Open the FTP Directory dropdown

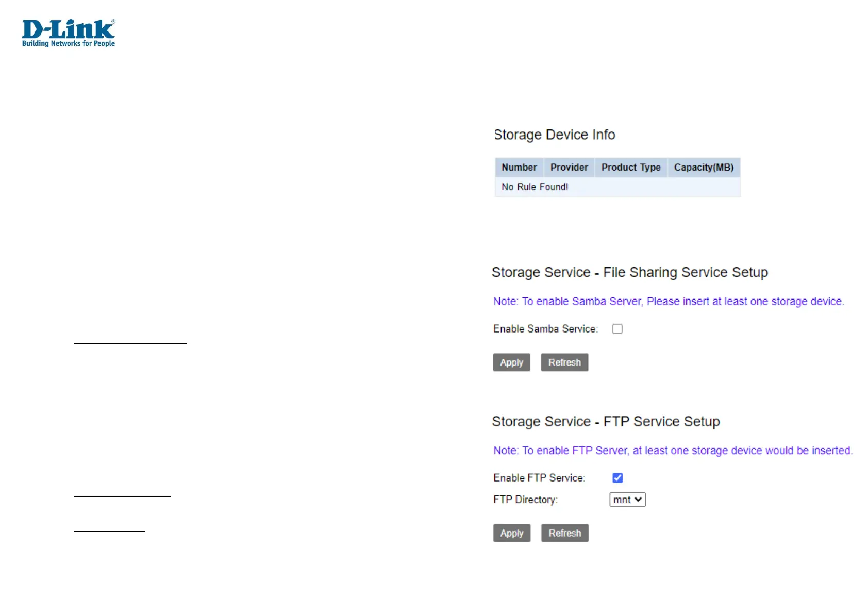[x=627, y=500]
